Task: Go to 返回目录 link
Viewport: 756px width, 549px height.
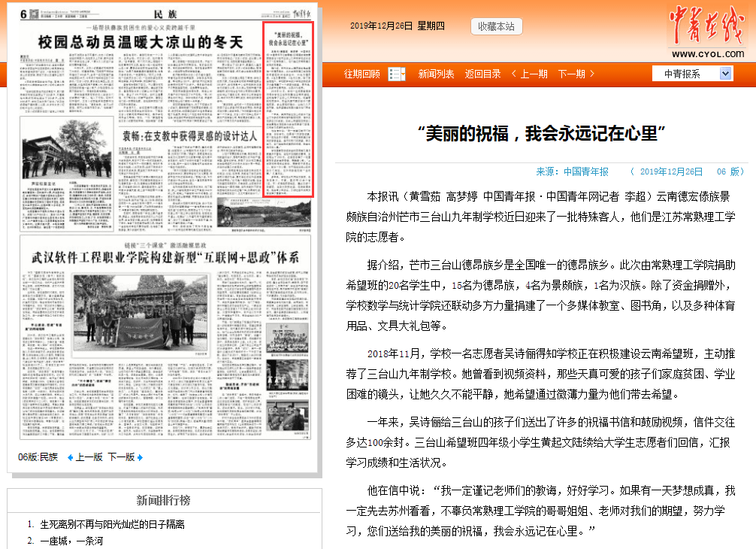Action: click(x=482, y=74)
